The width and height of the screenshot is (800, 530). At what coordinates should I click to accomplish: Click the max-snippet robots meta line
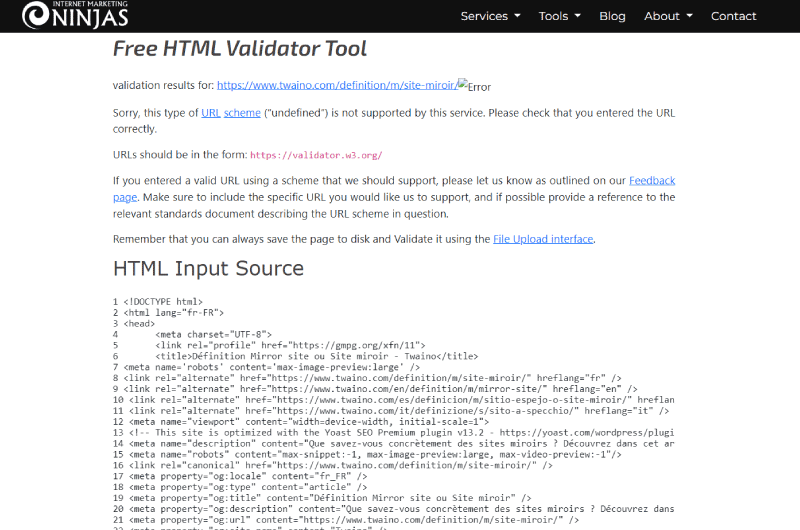[x=367, y=455]
